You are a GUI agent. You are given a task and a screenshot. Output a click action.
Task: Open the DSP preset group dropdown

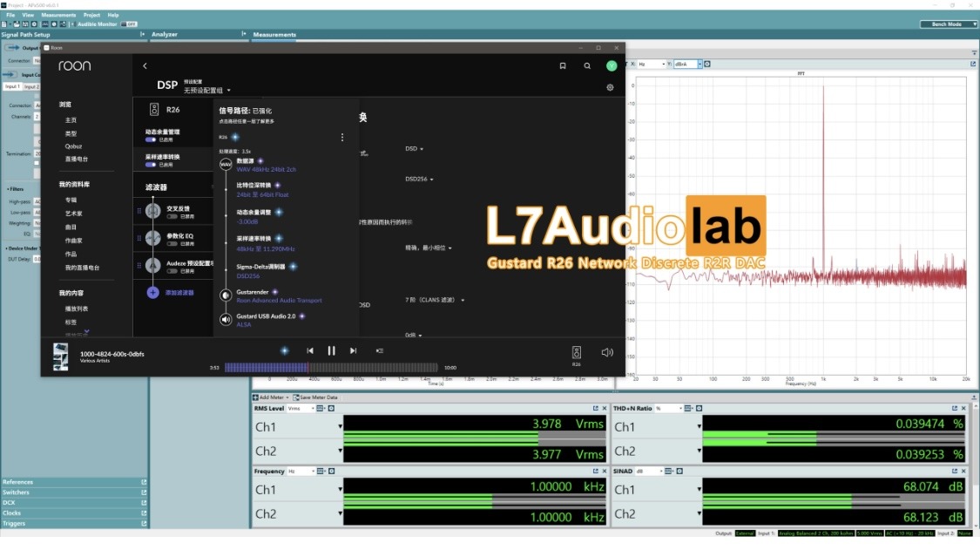click(206, 90)
